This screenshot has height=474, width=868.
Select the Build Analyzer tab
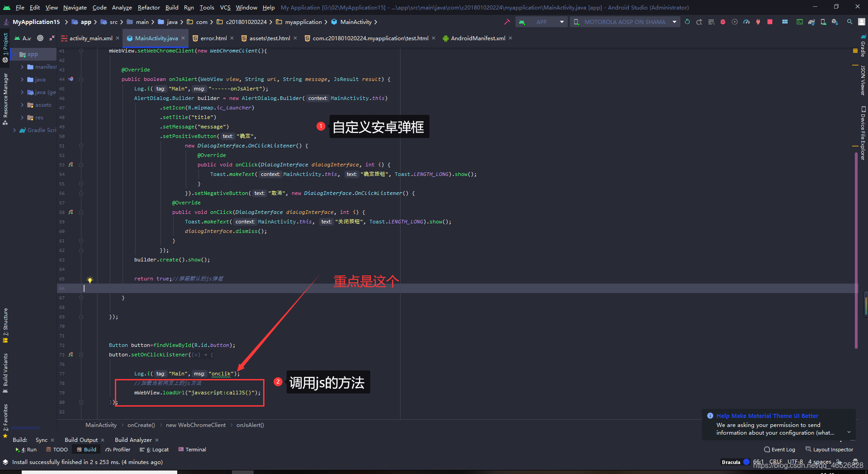pos(133,440)
